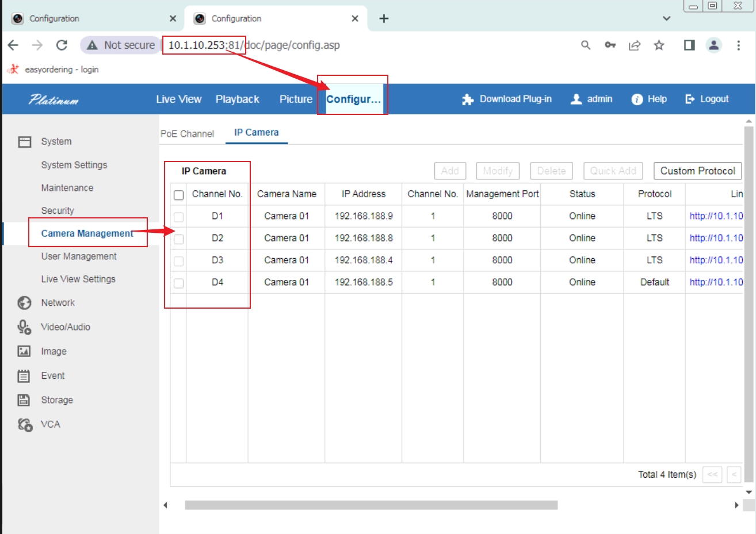Viewport: 756px width, 534px height.
Task: Click the Image picture icon
Action: point(24,351)
